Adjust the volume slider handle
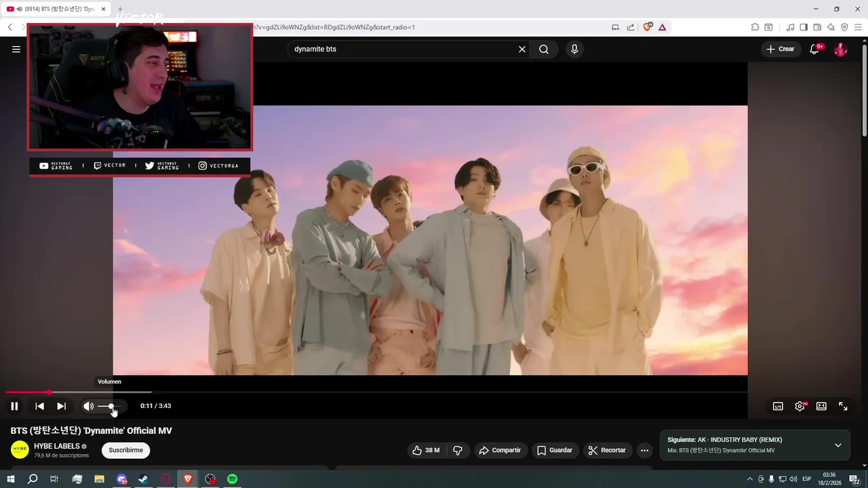The height and width of the screenshot is (488, 868). [111, 406]
